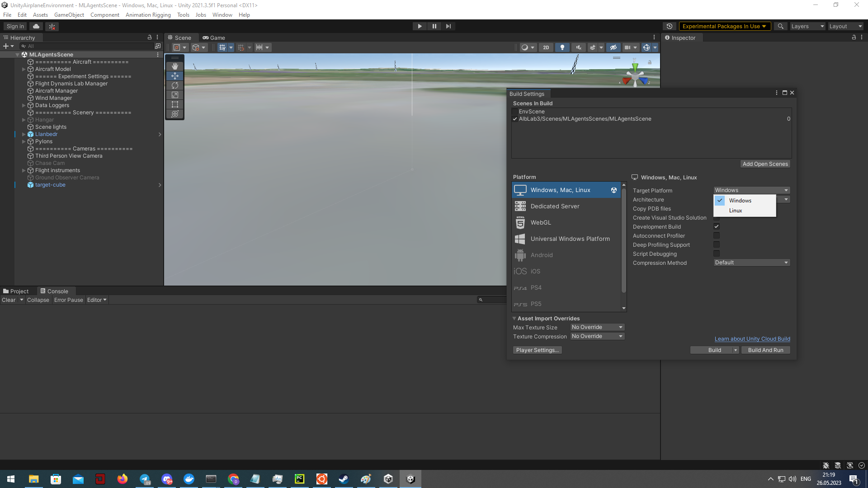Viewport: 868px width, 488px height.
Task: Click the Pause button
Action: (434, 26)
